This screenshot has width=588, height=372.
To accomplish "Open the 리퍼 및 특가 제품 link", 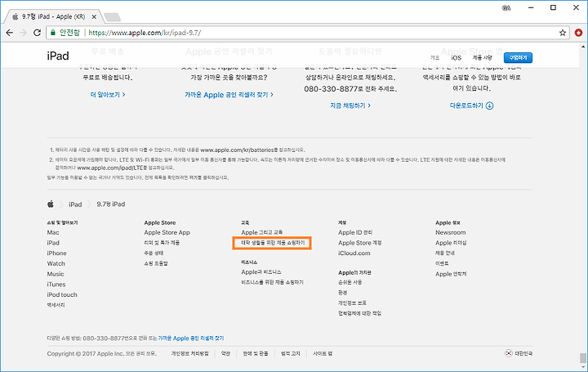I will point(162,243).
